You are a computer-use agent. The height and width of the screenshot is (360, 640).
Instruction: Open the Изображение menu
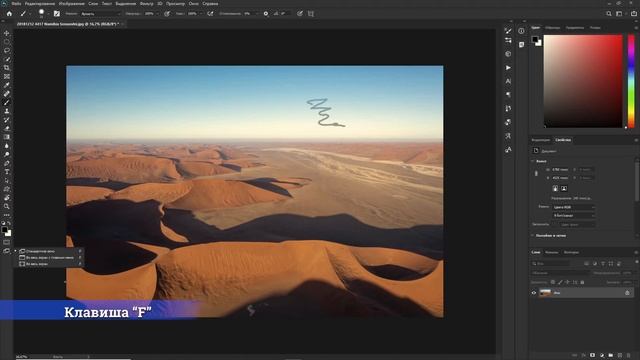pos(71,3)
